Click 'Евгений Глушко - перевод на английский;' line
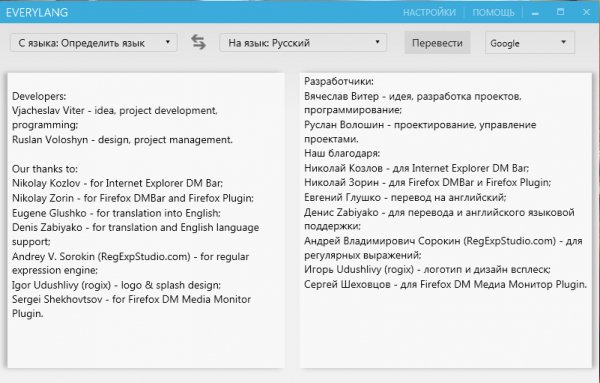Image resolution: width=600 pixels, height=383 pixels. [x=405, y=198]
